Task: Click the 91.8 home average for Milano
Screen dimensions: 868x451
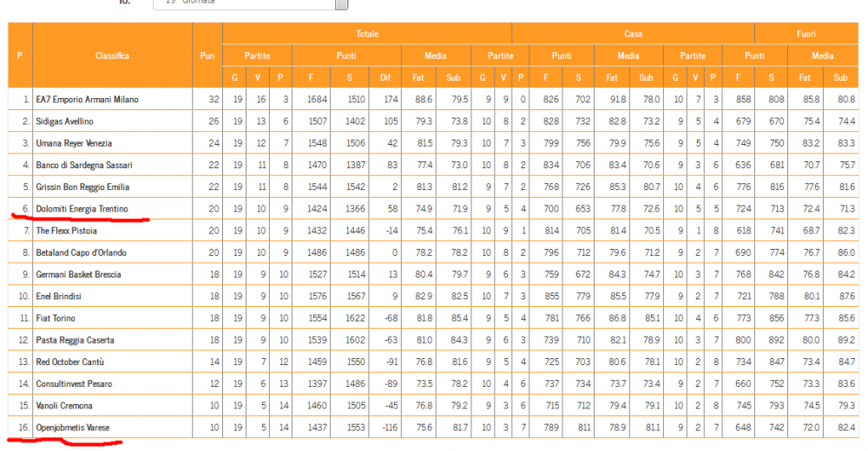Action: tap(618, 100)
